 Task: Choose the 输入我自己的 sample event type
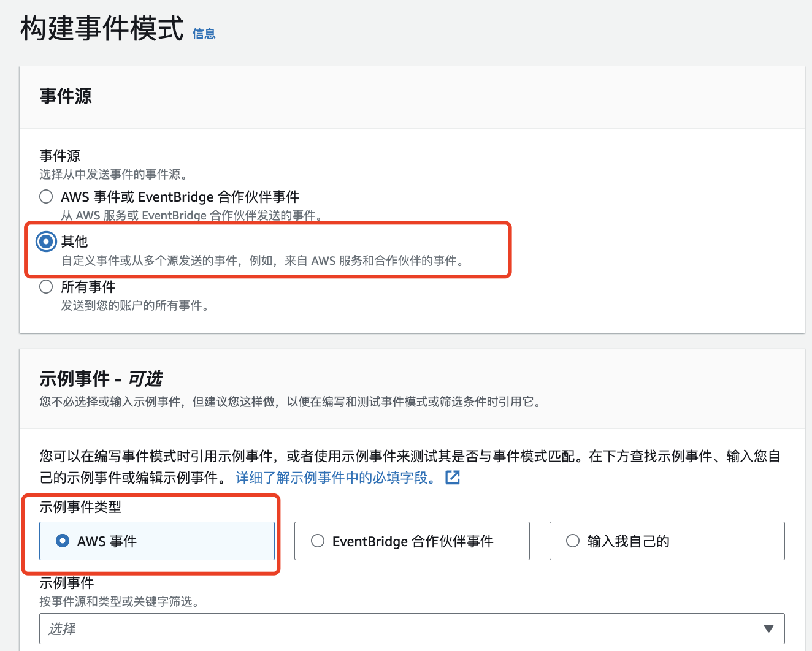pos(667,541)
